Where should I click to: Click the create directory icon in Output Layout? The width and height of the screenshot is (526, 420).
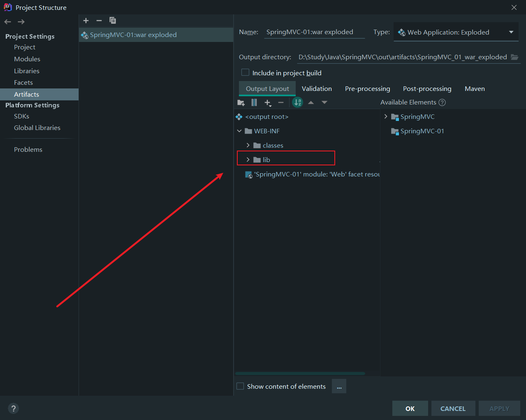[x=241, y=102]
